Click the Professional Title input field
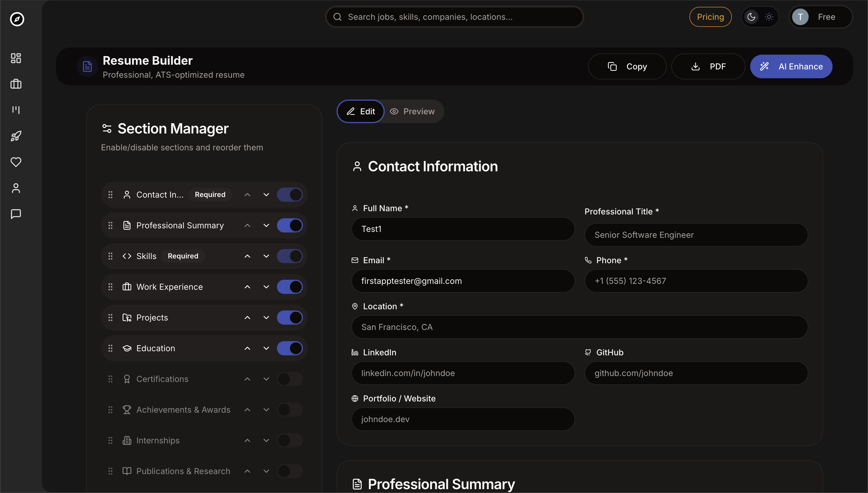This screenshot has width=868, height=493. 696,235
